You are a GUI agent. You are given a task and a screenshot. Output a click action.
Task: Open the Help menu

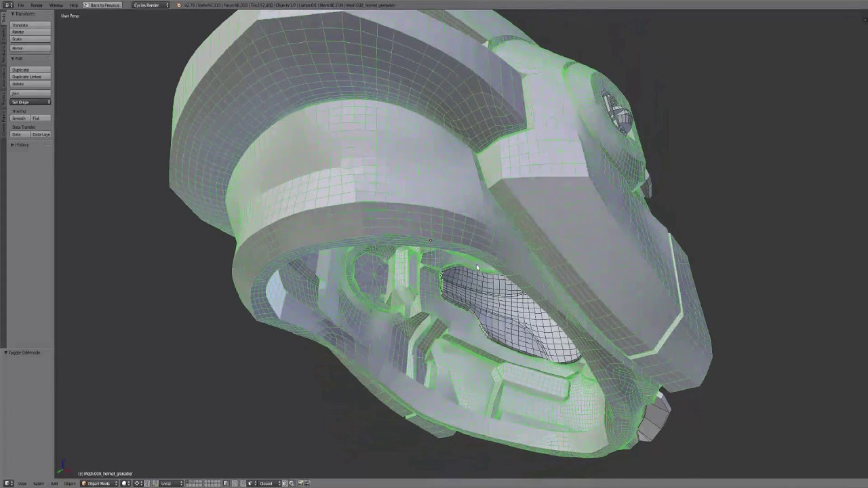[x=74, y=5]
